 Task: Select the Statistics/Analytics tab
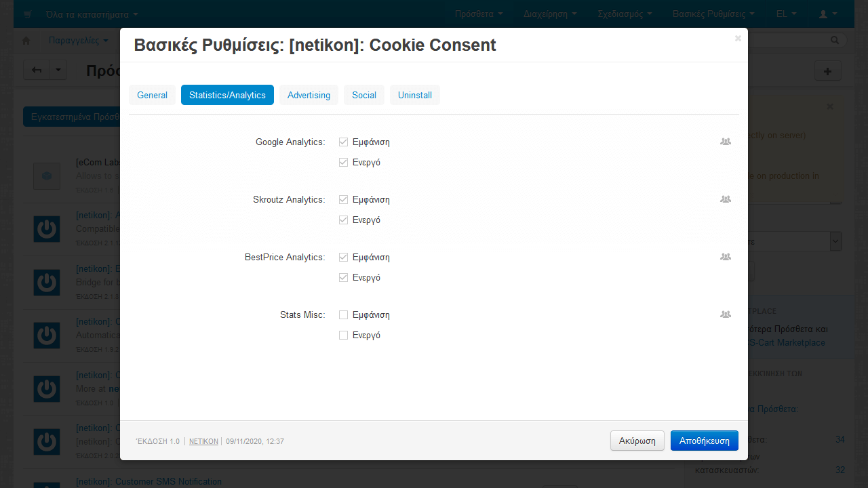[227, 95]
